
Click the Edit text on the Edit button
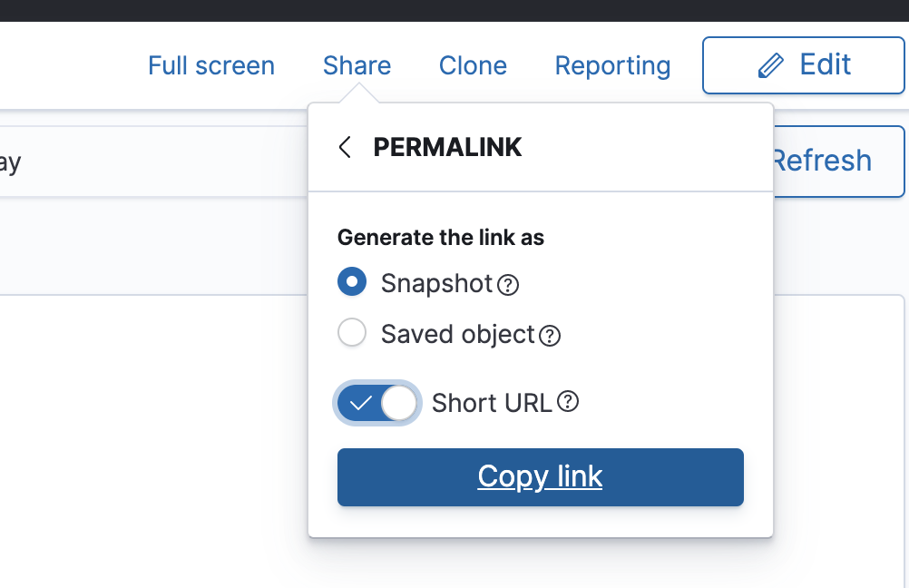pos(825,64)
